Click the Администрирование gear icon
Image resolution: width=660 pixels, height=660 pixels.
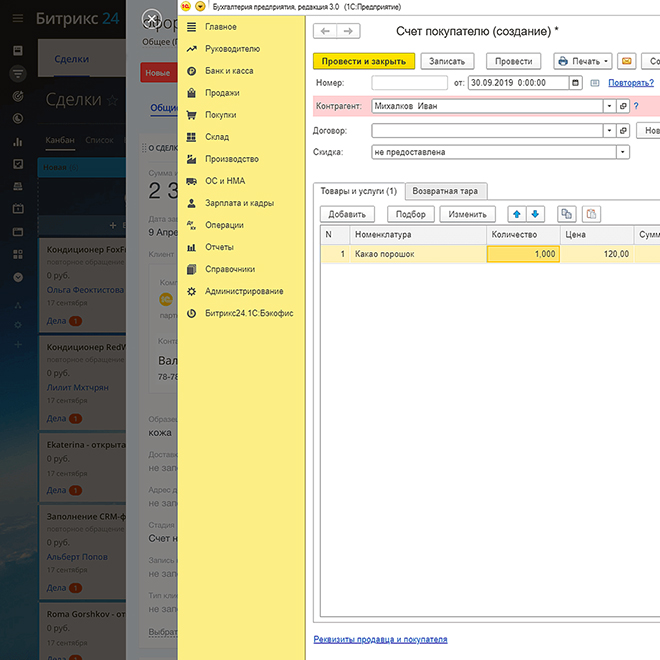(192, 291)
